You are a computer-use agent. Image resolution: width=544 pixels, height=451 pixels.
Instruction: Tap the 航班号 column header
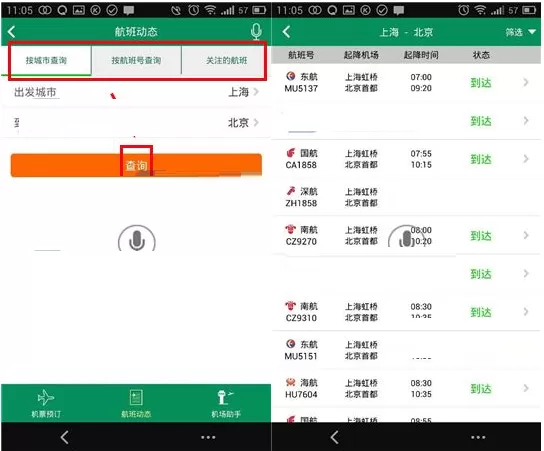[301, 55]
